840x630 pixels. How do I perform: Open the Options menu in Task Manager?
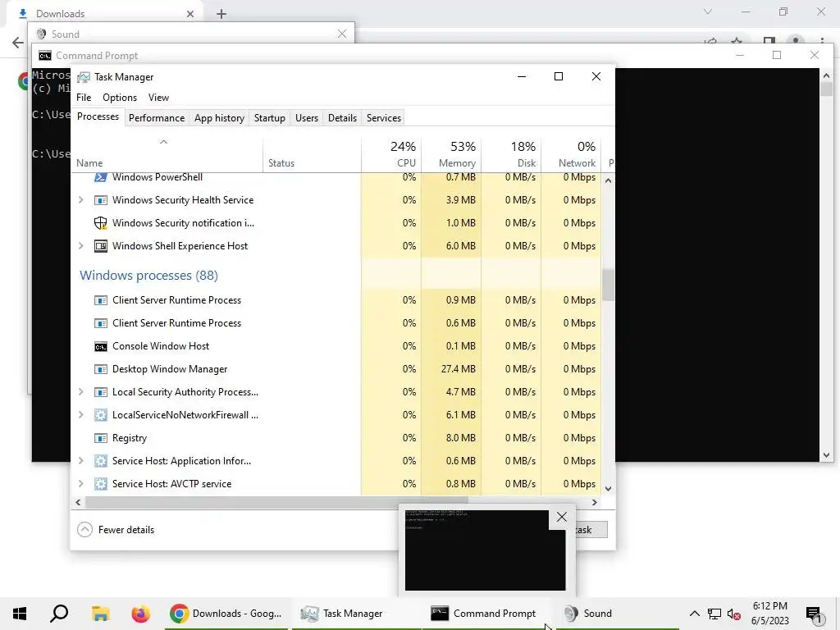120,98
